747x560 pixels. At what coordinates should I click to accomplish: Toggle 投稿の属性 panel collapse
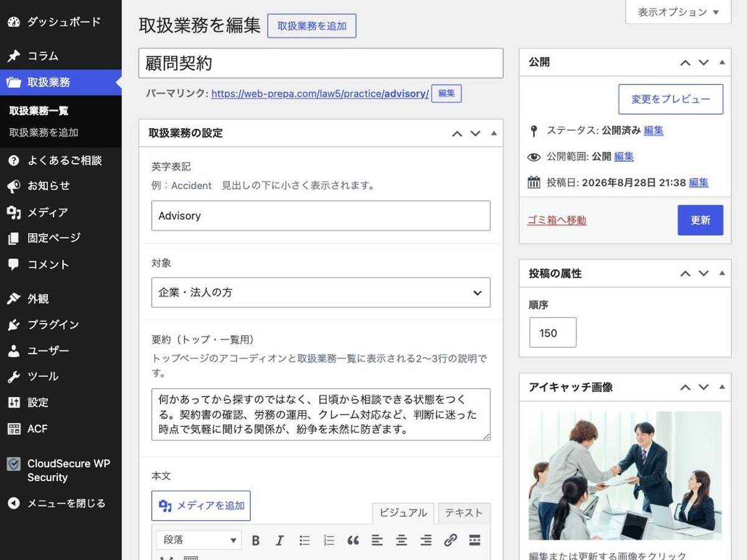tap(722, 274)
